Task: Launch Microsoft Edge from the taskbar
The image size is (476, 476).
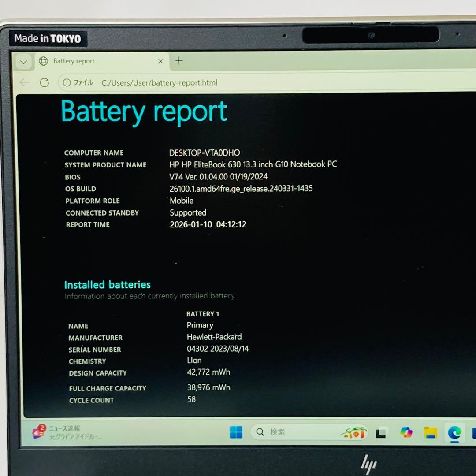Action: tap(454, 433)
